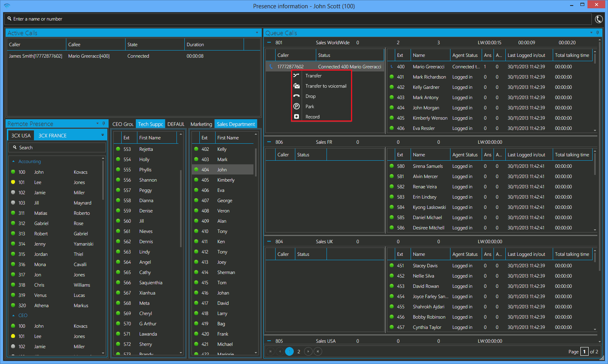Viewport: 608px width, 364px height.
Task: Go to page 2 of queues
Action: click(299, 351)
